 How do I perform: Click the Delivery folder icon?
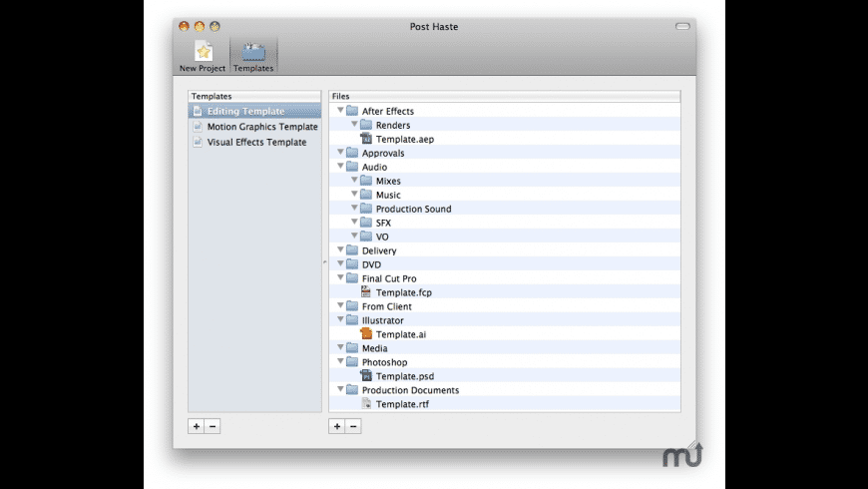coord(352,250)
